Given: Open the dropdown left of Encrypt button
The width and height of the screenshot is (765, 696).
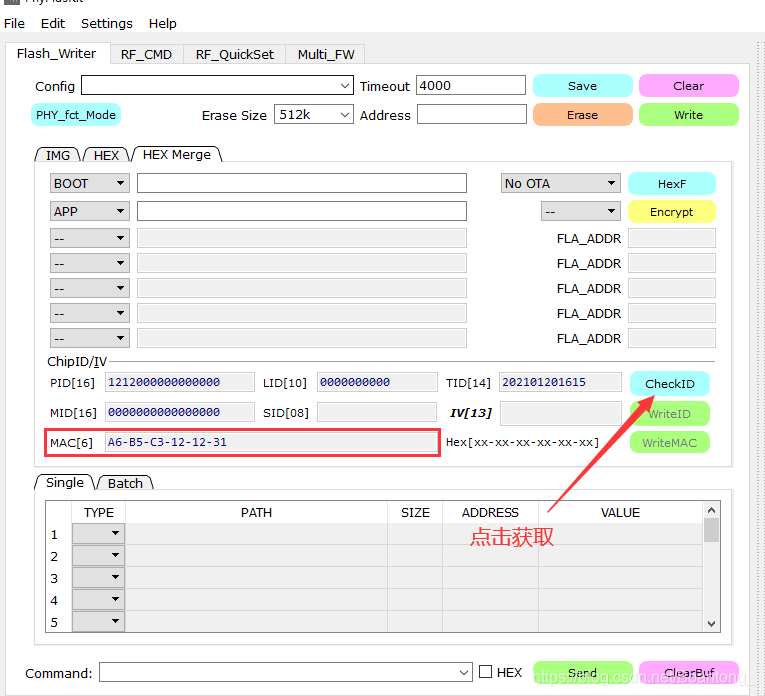Looking at the screenshot, I should 581,211.
